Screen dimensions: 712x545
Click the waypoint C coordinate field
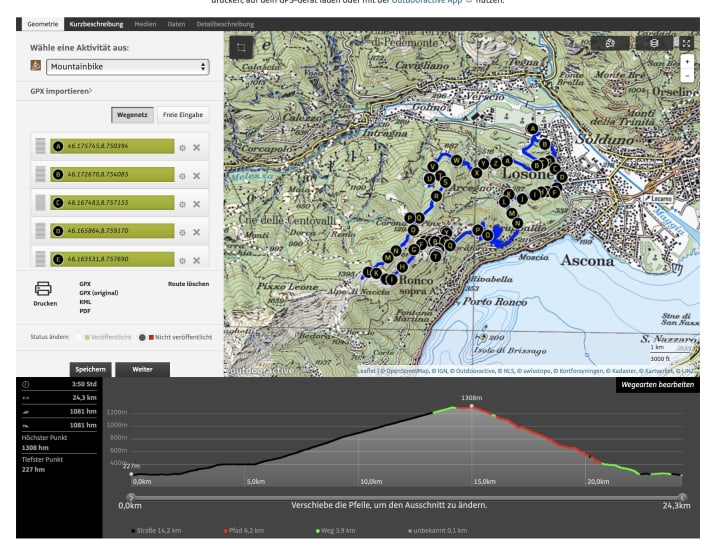(x=110, y=203)
